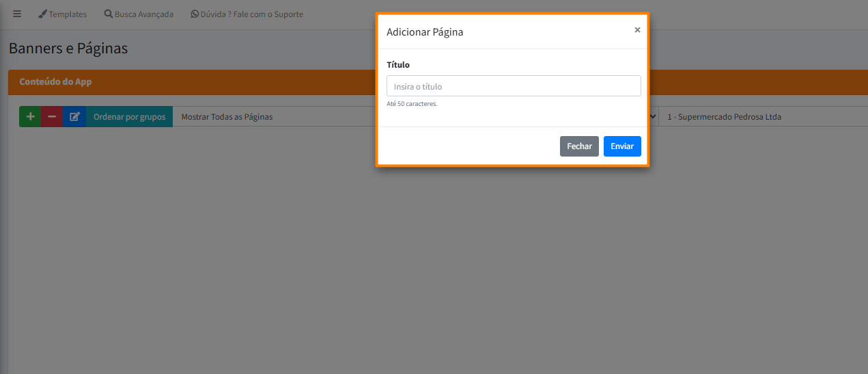868x374 pixels.
Task: Open the hamburger sidebar menu
Action: [17, 14]
